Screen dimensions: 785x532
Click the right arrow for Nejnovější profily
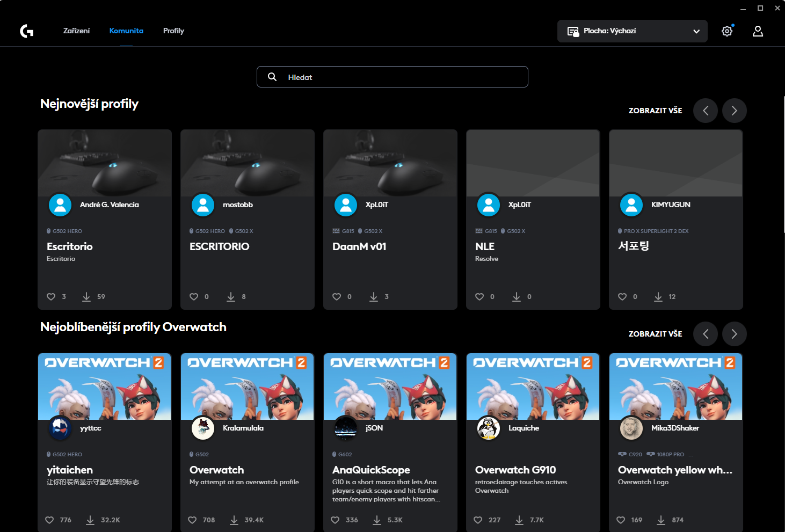coord(734,111)
